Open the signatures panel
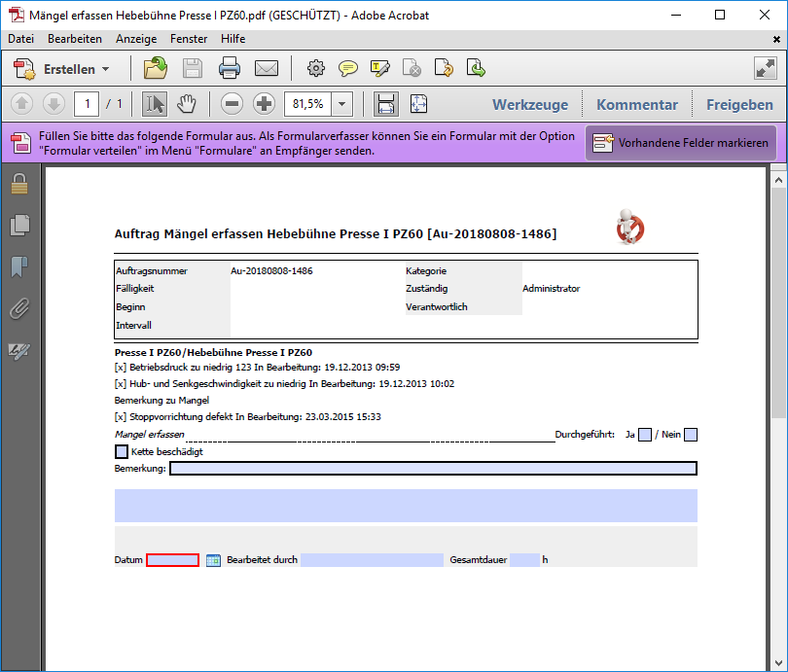This screenshot has height=672, width=788. 19,350
